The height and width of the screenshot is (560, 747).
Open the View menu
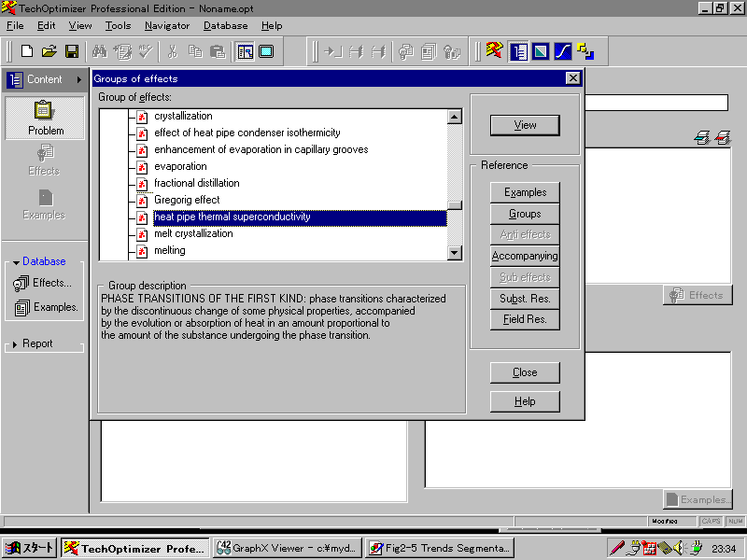[80, 26]
